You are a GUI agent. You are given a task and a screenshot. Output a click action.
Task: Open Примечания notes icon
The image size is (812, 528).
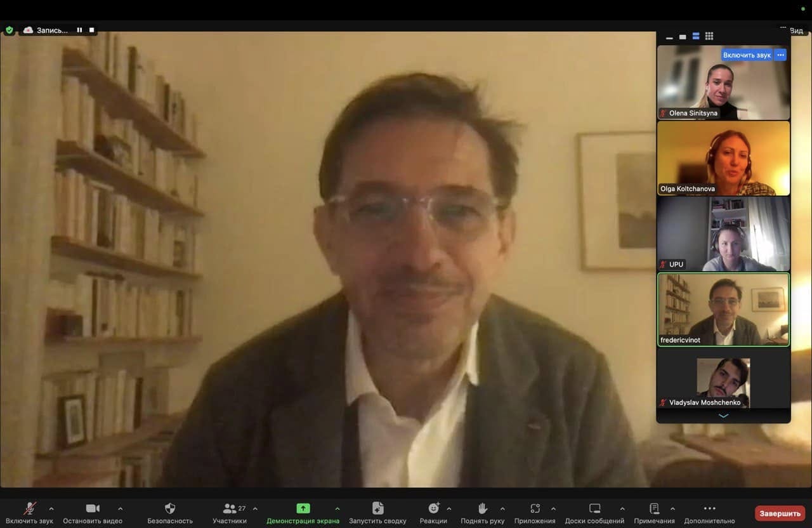click(654, 508)
